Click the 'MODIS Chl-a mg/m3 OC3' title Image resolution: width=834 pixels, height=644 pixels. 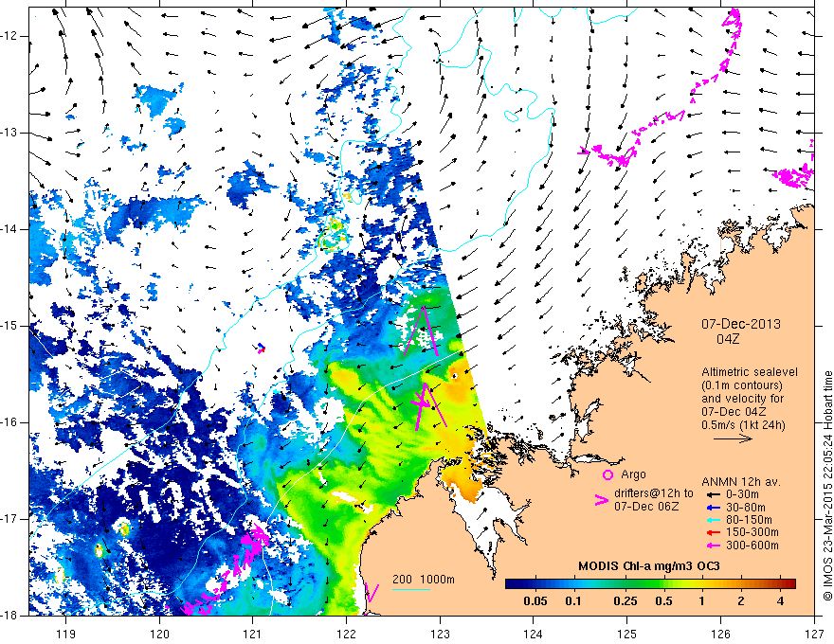649,566
